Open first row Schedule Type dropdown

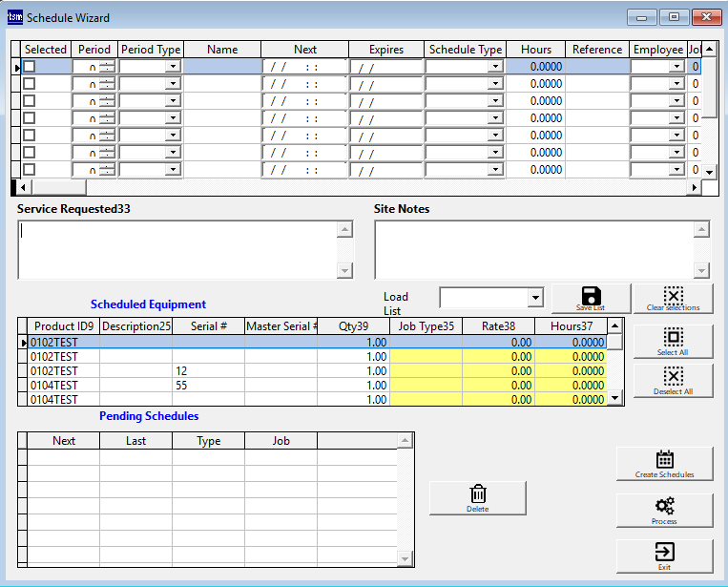click(x=494, y=67)
